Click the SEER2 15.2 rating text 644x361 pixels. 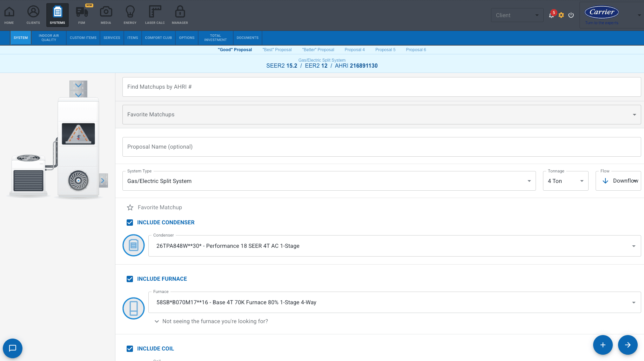click(282, 66)
